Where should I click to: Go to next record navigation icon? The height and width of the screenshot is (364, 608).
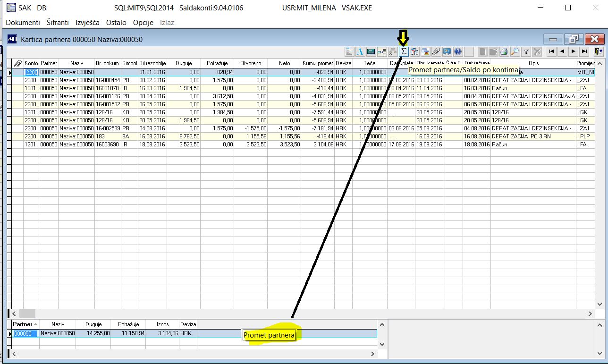coord(574,51)
